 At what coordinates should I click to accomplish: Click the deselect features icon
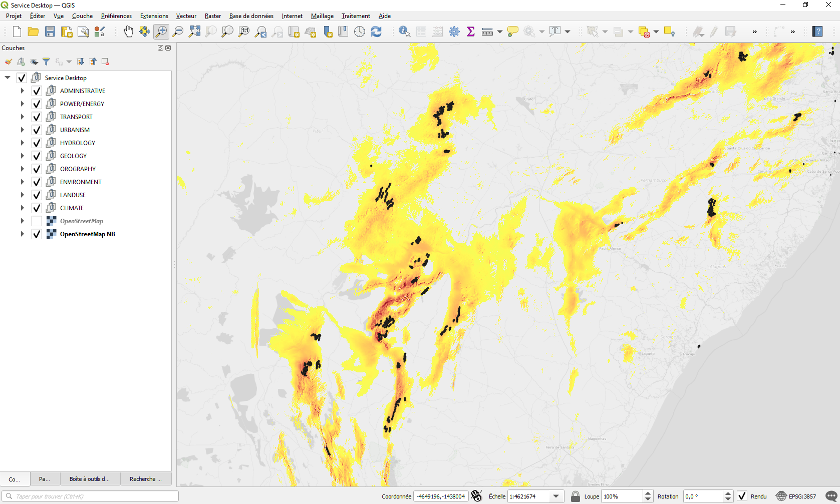(x=645, y=32)
